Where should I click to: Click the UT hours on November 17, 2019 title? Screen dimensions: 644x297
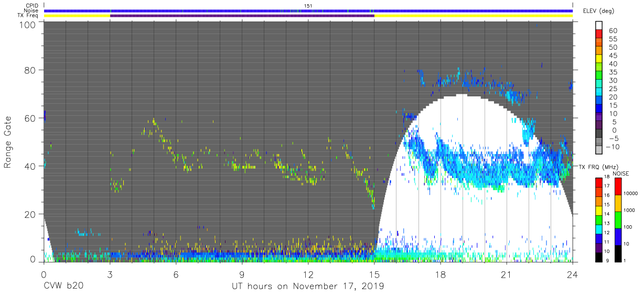pos(308,287)
